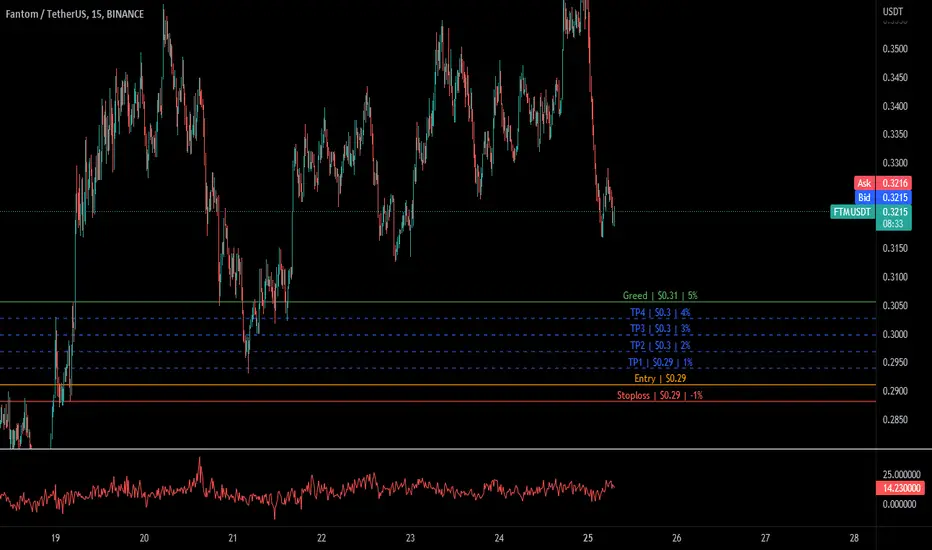Click date 27 on the time axis
932x550 pixels.
click(765, 538)
